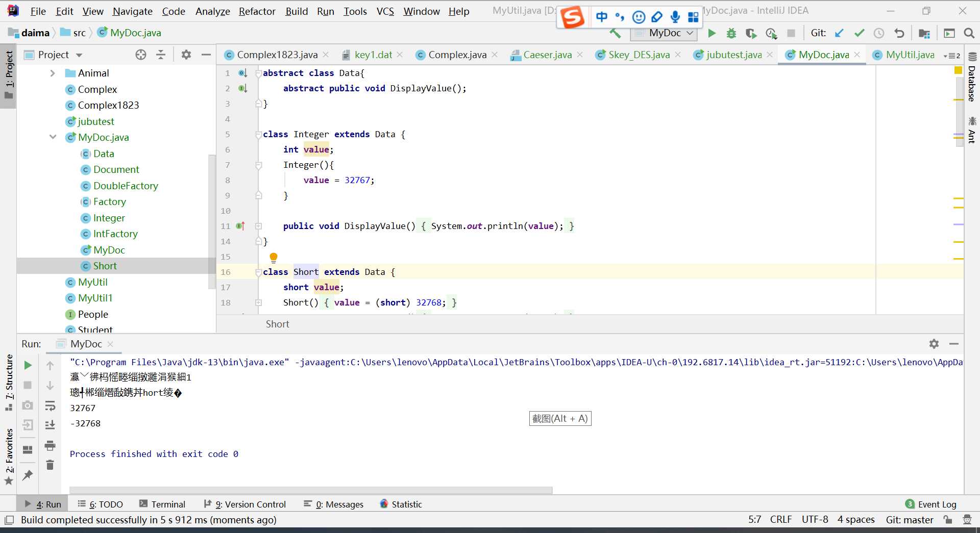
Task: Click the Build project hammer icon
Action: 615,33
